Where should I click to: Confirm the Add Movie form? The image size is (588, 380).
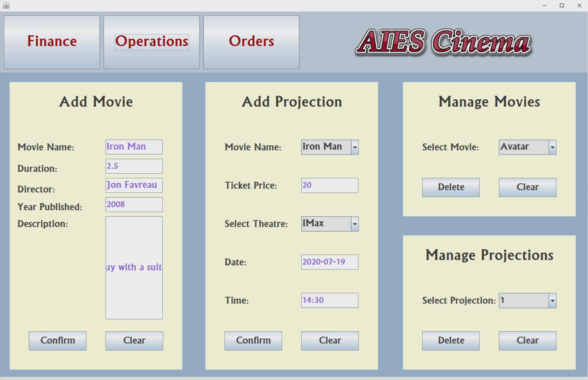[58, 341]
